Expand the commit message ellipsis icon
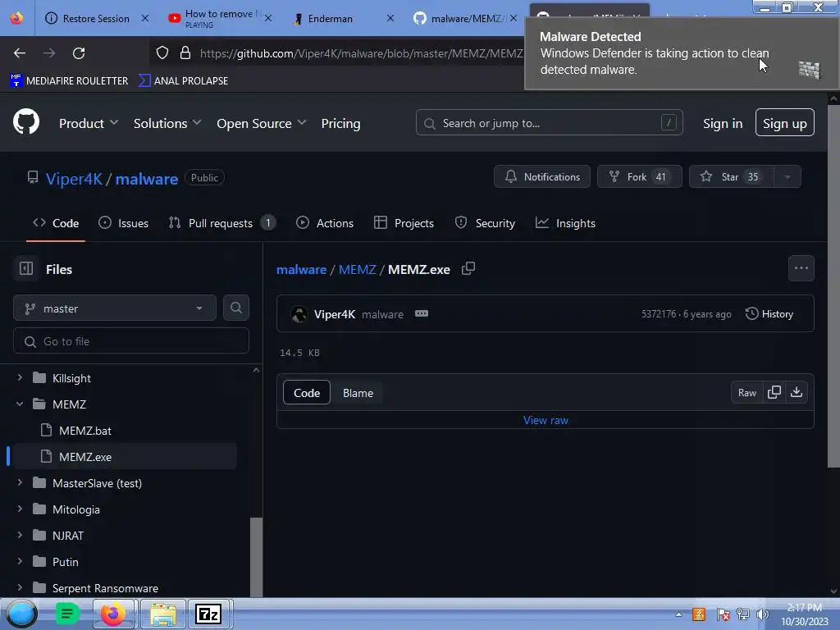 pyautogui.click(x=422, y=313)
